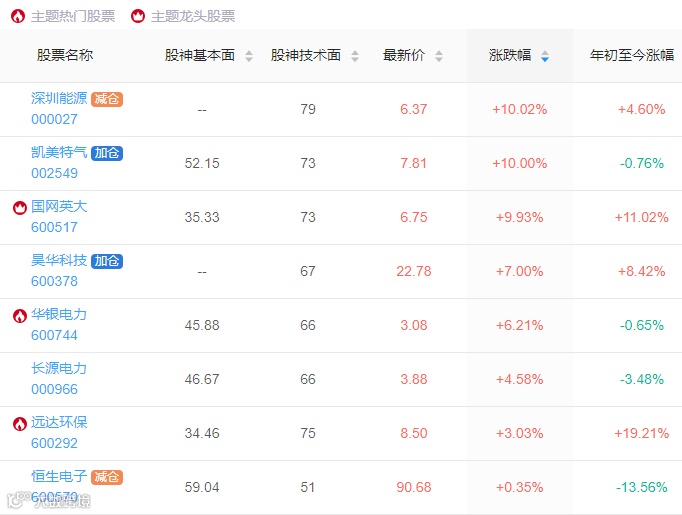Click the crown icon beside 主题龙头股票
Image resolution: width=682 pixels, height=515 pixels.
138,17
